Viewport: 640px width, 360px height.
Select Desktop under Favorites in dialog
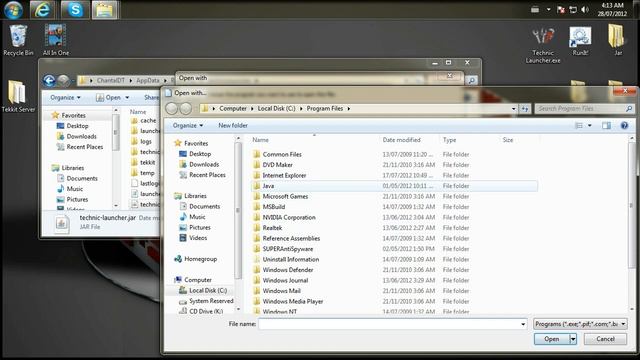tap(200, 154)
